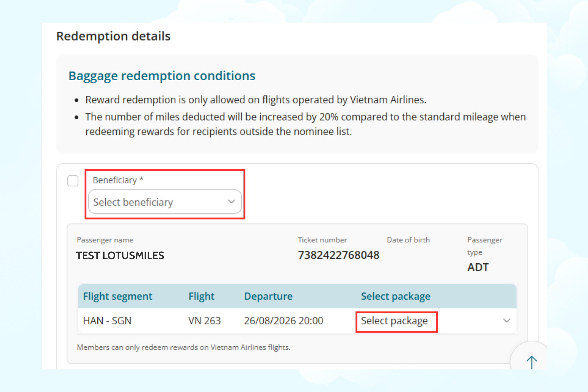
Task: Click departure time 26/08/2026 20:00
Action: [284, 321]
